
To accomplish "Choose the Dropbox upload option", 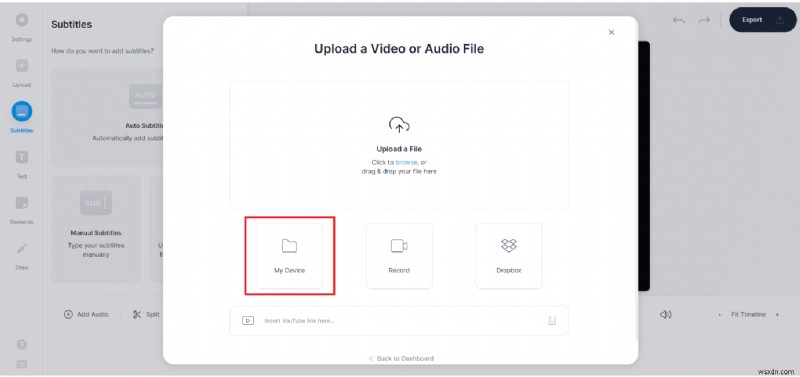I will tap(509, 256).
